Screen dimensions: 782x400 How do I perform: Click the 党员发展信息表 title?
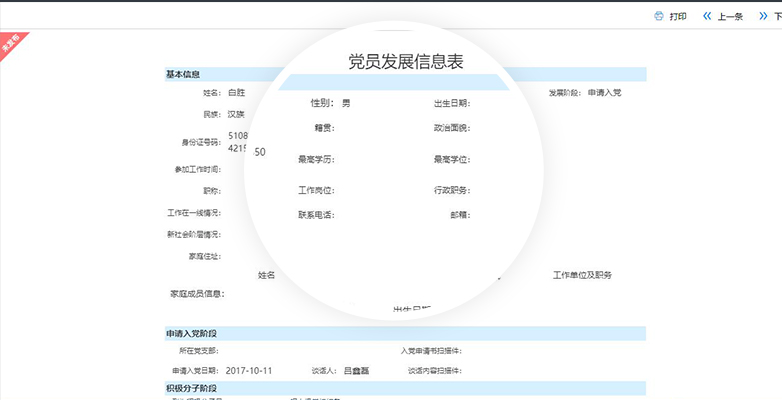pyautogui.click(x=405, y=62)
